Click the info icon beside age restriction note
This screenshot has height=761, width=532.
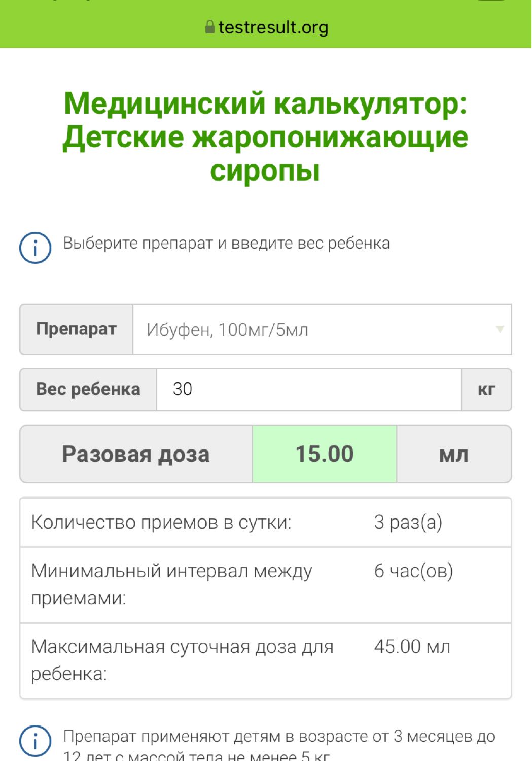[35, 741]
